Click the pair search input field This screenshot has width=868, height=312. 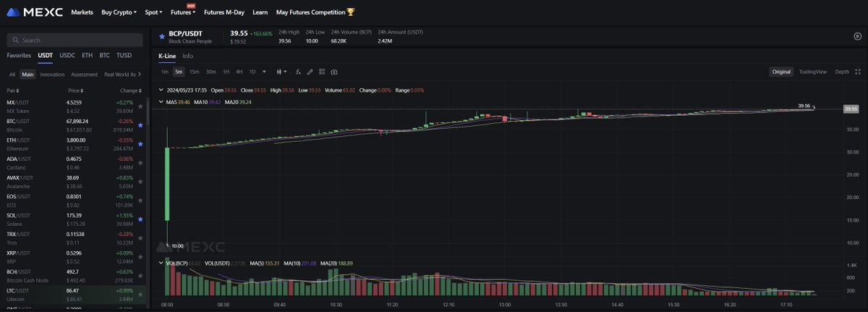point(75,41)
